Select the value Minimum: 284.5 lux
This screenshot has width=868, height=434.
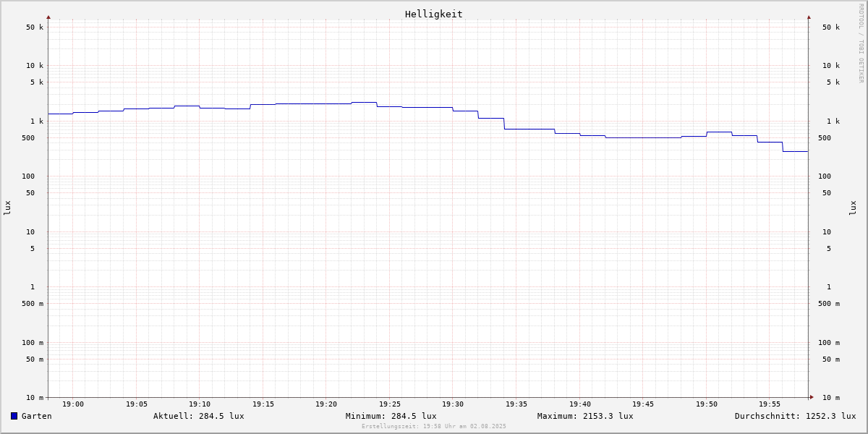tap(391, 416)
